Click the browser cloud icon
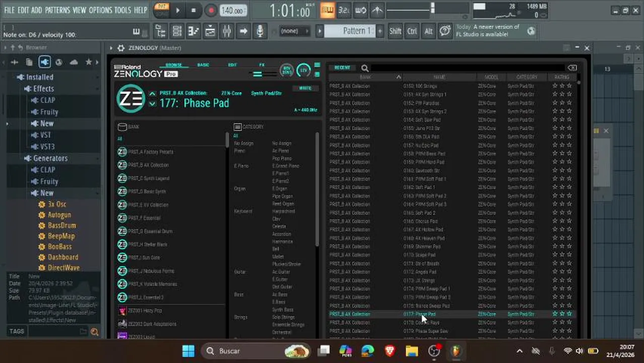644x363 pixels. pos(74,62)
